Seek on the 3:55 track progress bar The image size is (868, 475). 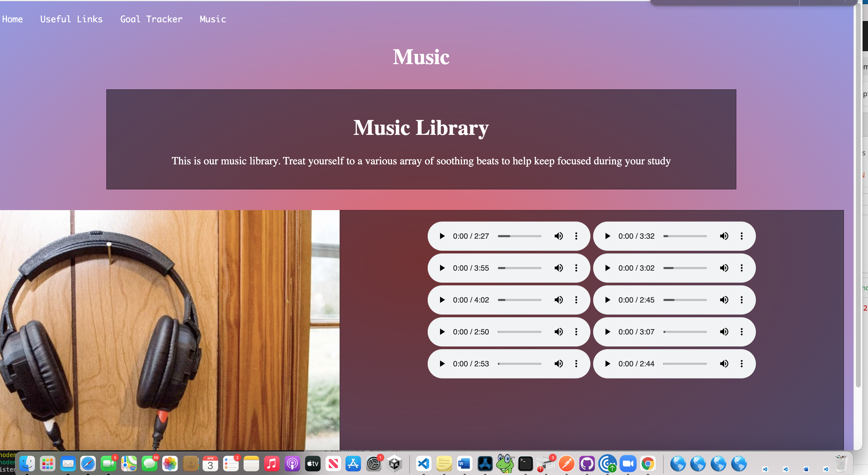(520, 268)
